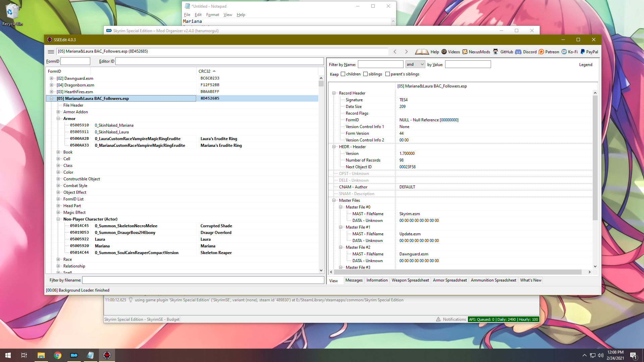This screenshot has width=644, height=362.
Task: Open Google Chrome from the taskbar
Action: [x=58, y=355]
